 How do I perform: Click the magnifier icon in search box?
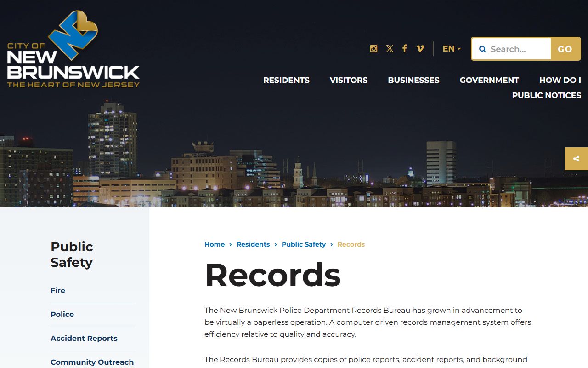pyautogui.click(x=482, y=49)
